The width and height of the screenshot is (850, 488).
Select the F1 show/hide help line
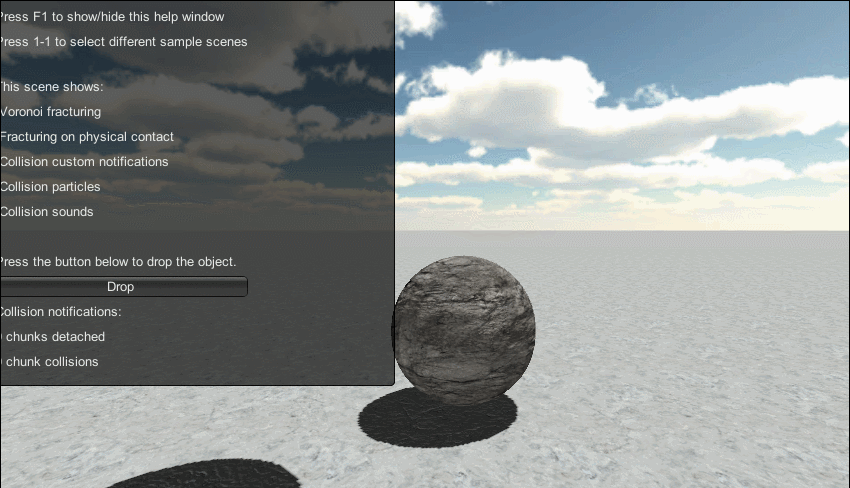[x=112, y=17]
